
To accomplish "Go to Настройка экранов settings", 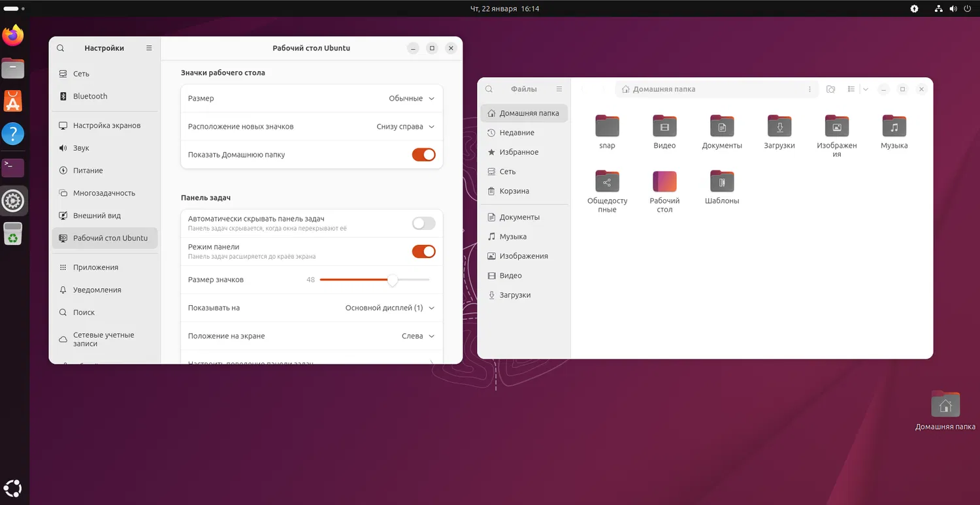I will point(105,125).
